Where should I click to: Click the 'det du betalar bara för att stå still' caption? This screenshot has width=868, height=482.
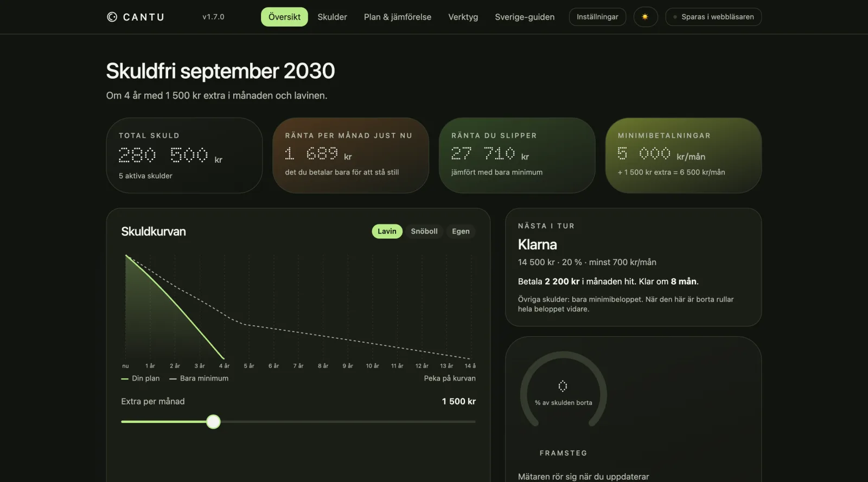click(x=342, y=172)
